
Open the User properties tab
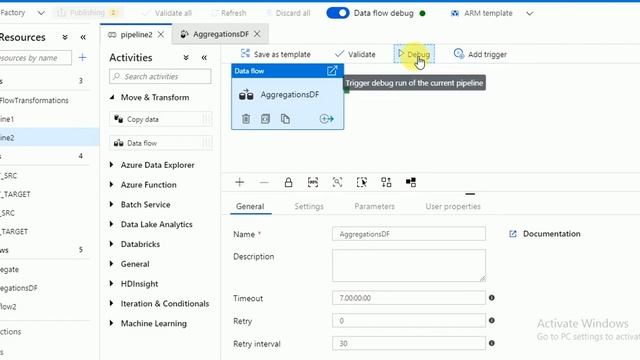[453, 207]
